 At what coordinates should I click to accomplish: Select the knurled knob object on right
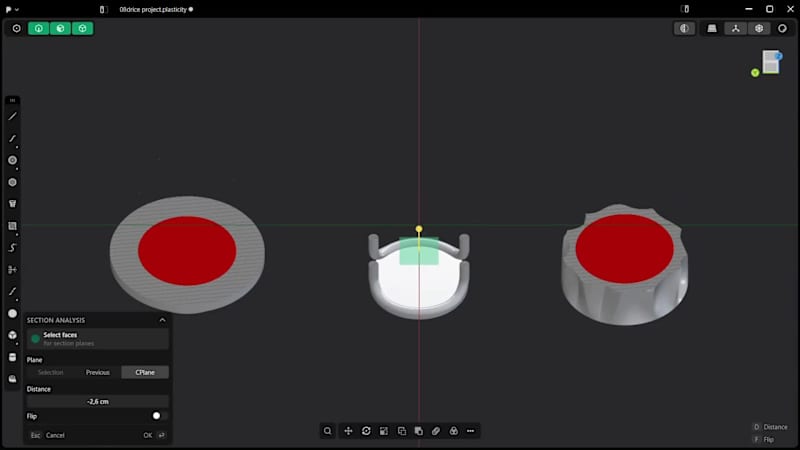pos(625,264)
